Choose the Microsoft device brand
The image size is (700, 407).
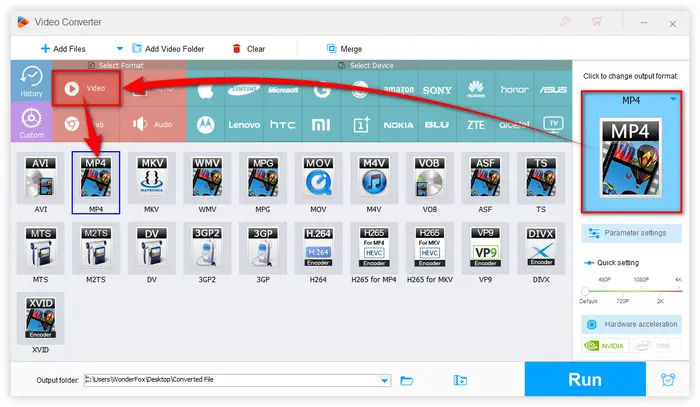pyautogui.click(x=283, y=90)
